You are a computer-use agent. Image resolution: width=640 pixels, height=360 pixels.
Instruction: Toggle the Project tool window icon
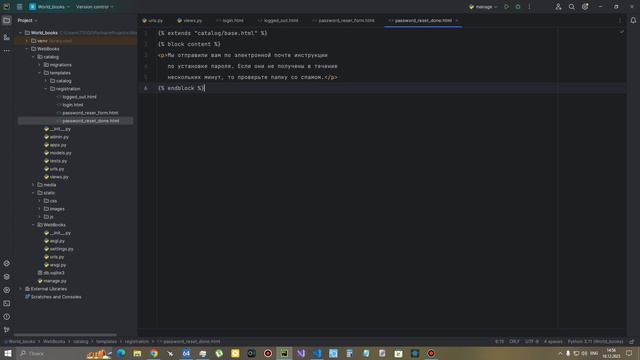tap(7, 20)
